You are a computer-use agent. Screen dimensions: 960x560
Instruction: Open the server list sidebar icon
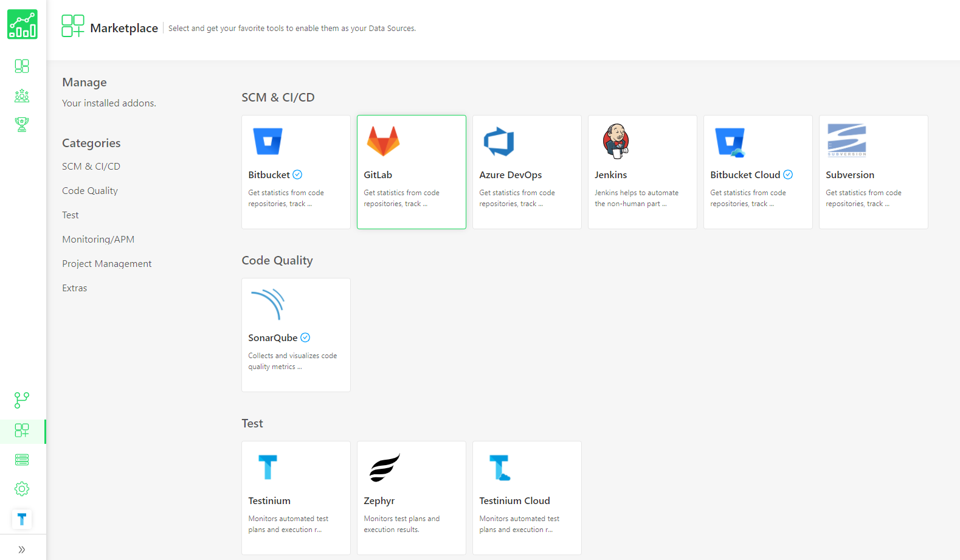point(22,460)
